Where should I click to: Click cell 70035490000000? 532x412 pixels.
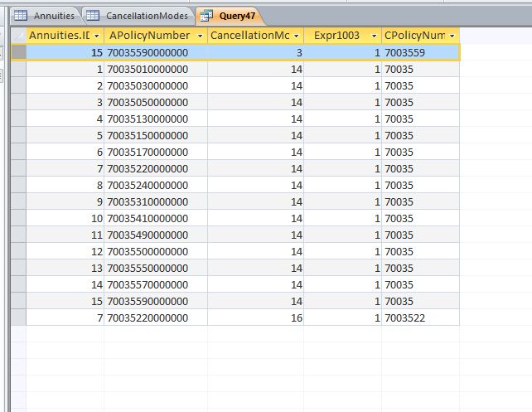click(156, 235)
